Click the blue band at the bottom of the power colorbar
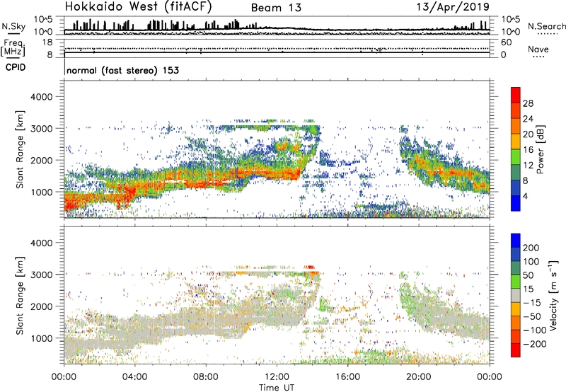 [x=516, y=203]
